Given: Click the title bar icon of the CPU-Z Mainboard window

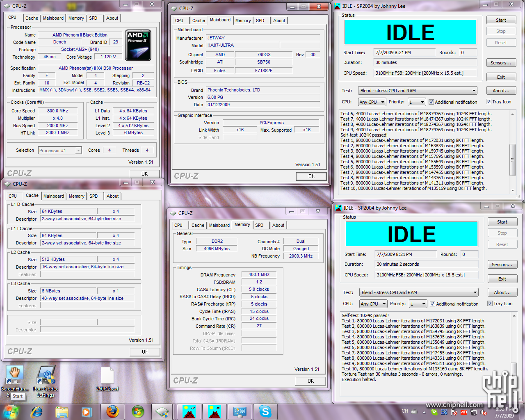Looking at the screenshot, I should click(x=173, y=8).
